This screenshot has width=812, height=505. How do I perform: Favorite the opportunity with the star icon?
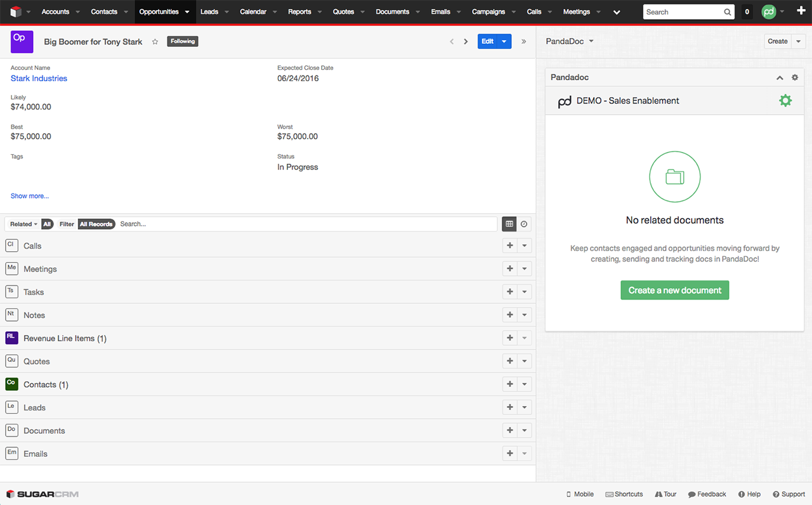pyautogui.click(x=155, y=41)
